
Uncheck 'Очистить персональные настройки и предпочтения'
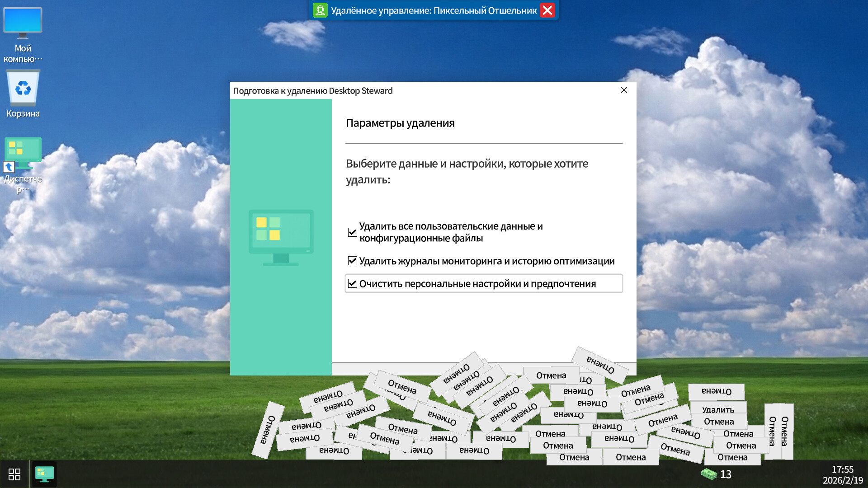(x=353, y=283)
